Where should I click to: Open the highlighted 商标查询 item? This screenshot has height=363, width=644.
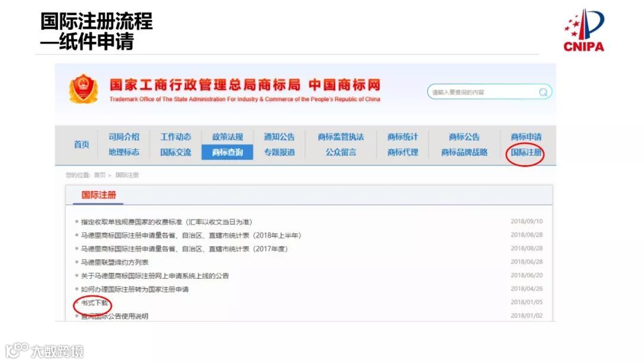pos(227,152)
